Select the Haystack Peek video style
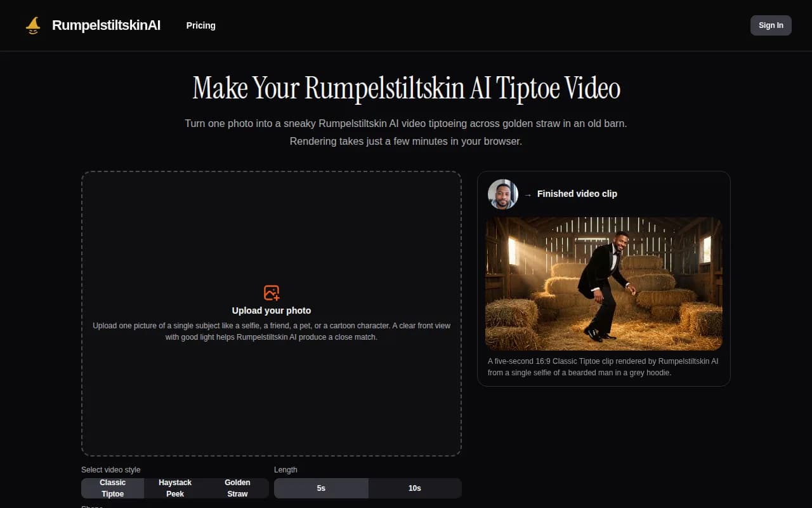Screen dimensions: 812x508 point(175,488)
